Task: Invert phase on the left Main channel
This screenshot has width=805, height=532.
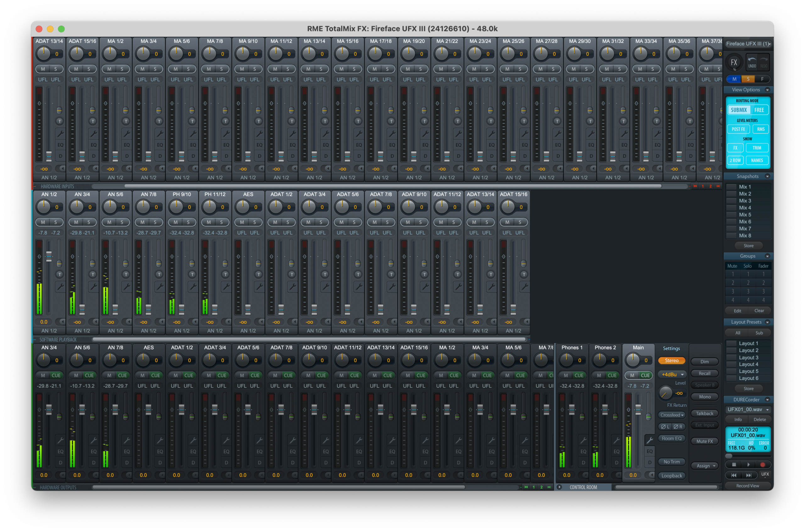Action: pyautogui.click(x=665, y=426)
